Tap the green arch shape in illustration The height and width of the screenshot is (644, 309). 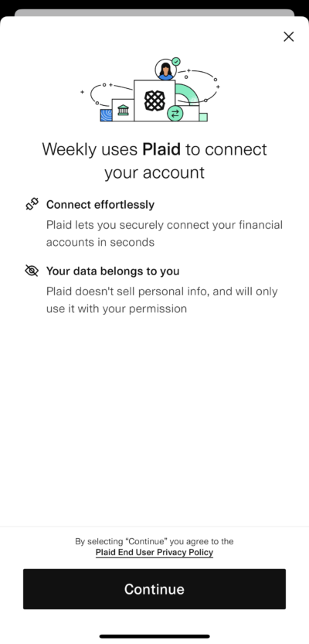pyautogui.click(x=187, y=95)
